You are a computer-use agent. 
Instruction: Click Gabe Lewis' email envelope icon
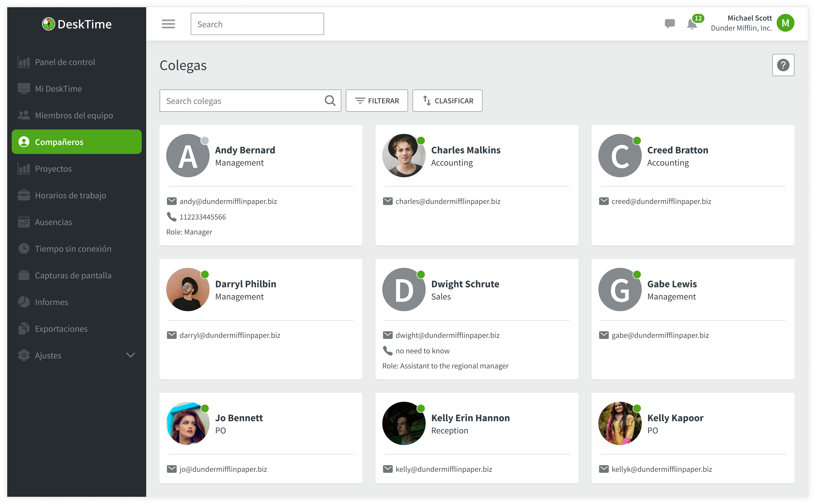[x=604, y=335]
